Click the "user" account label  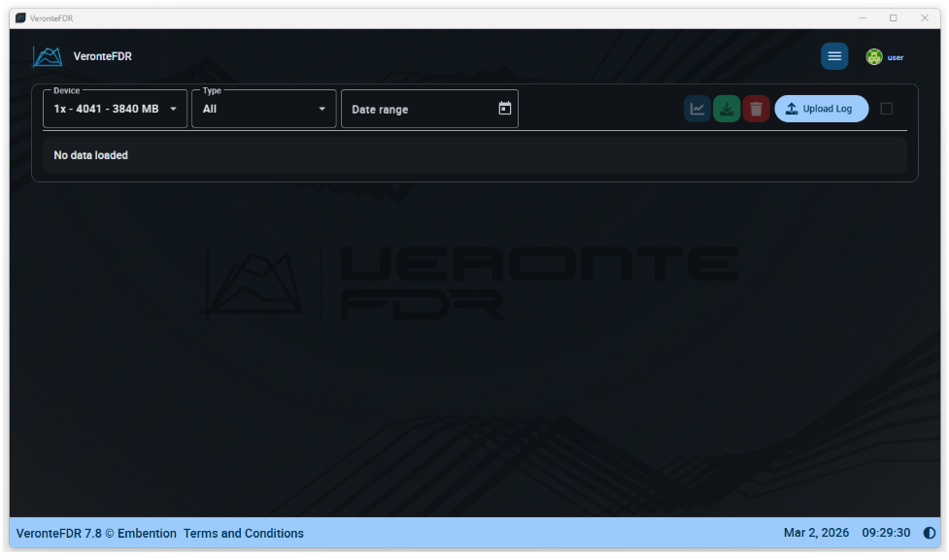point(895,57)
